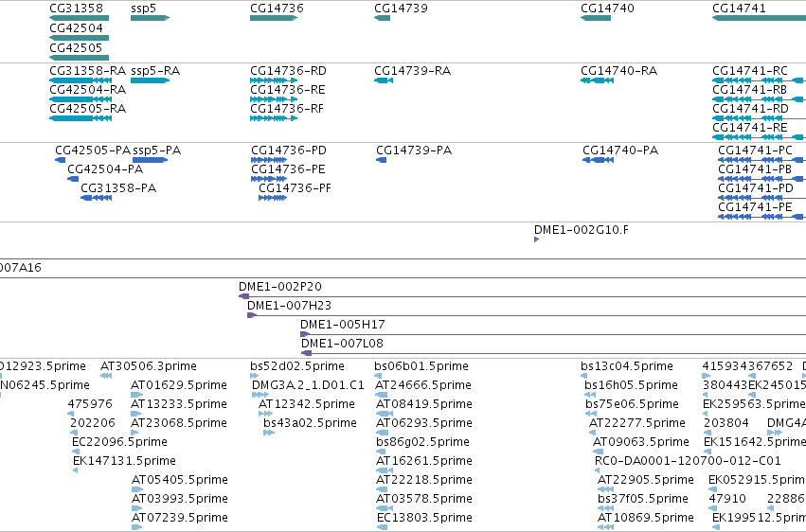This screenshot has height=532, width=806.
Task: Select the DME1-005H17 clone label
Action: click(342, 325)
